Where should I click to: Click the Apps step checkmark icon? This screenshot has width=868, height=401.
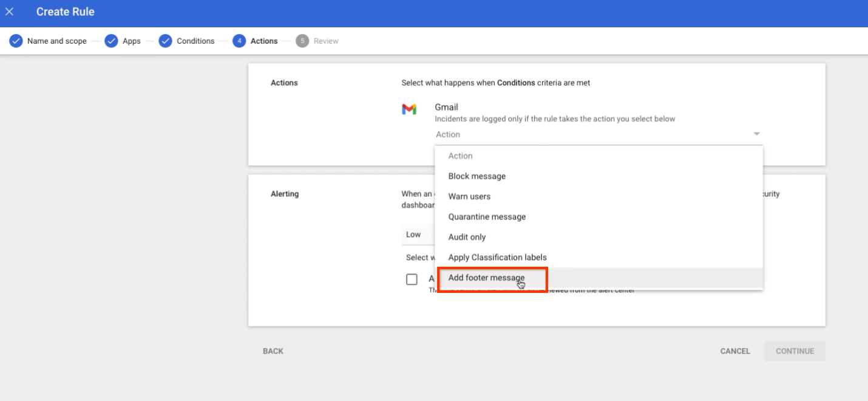point(111,41)
